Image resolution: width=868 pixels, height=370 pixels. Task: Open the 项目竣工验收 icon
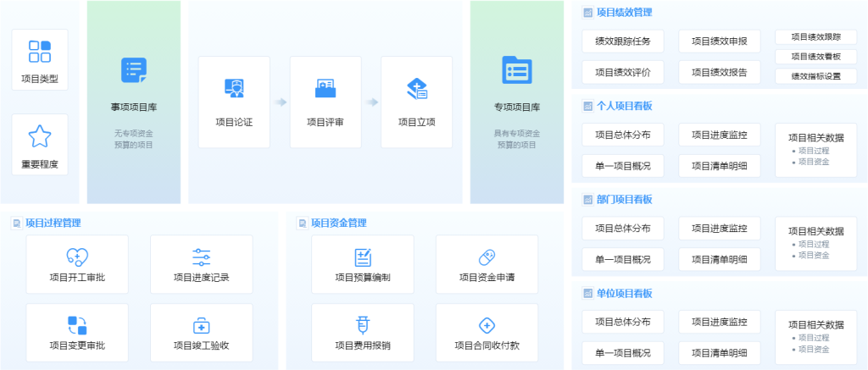click(x=201, y=325)
